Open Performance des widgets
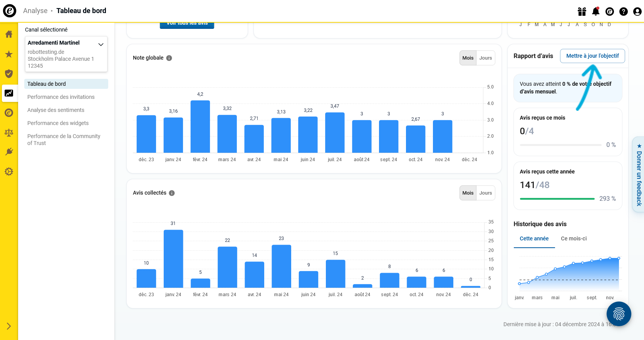This screenshot has height=340, width=644. [x=58, y=123]
